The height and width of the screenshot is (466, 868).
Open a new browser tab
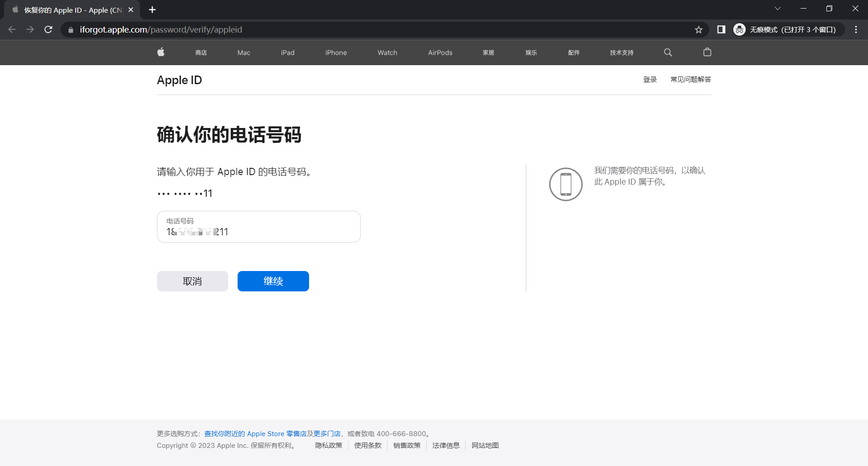click(153, 10)
